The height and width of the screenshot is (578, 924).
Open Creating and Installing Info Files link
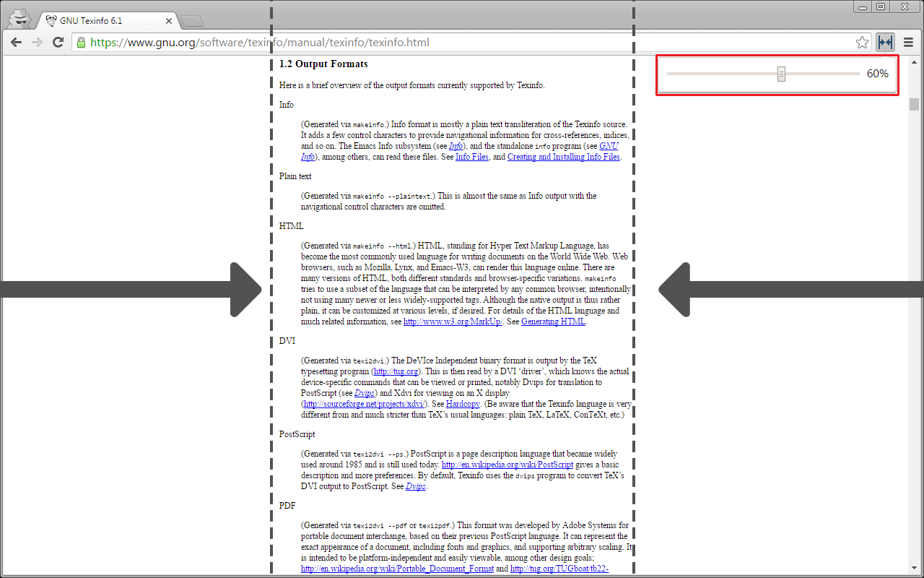point(564,157)
